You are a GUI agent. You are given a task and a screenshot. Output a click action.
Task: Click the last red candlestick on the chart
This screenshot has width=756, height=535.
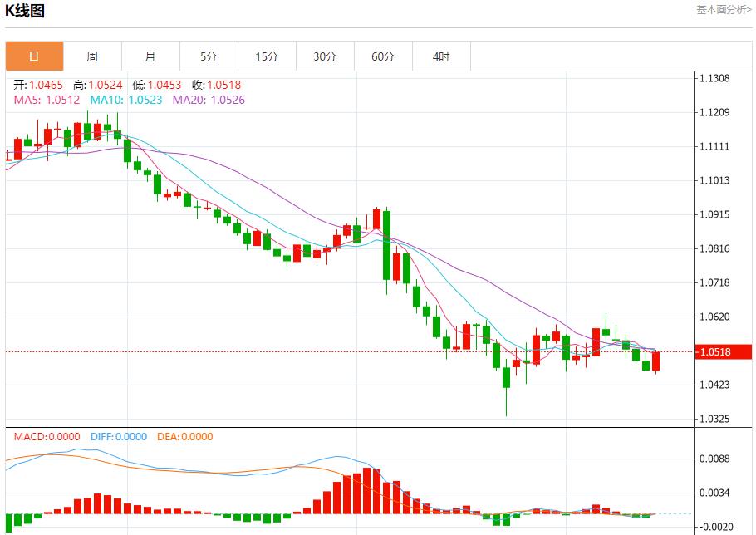click(656, 361)
